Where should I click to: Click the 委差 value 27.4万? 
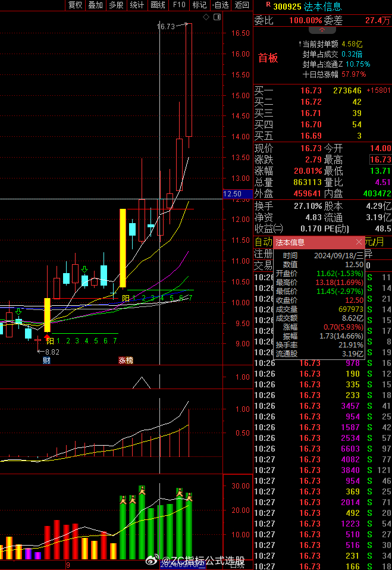tap(378, 20)
